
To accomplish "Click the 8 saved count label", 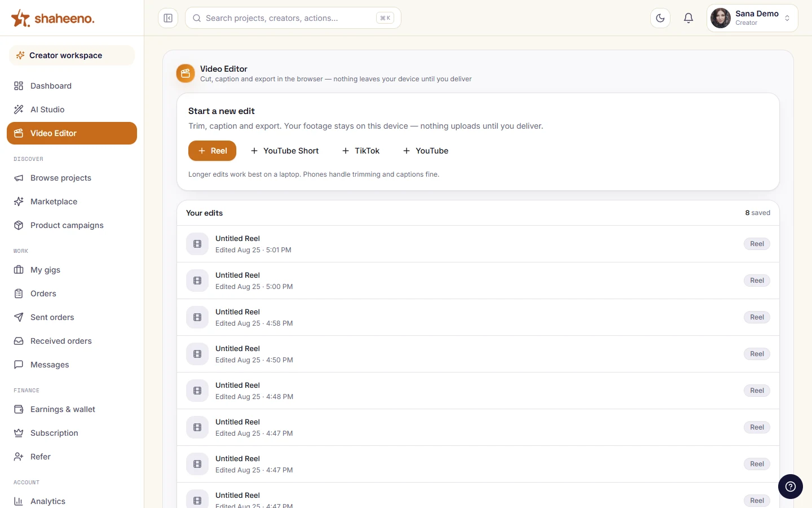I will click(x=757, y=213).
